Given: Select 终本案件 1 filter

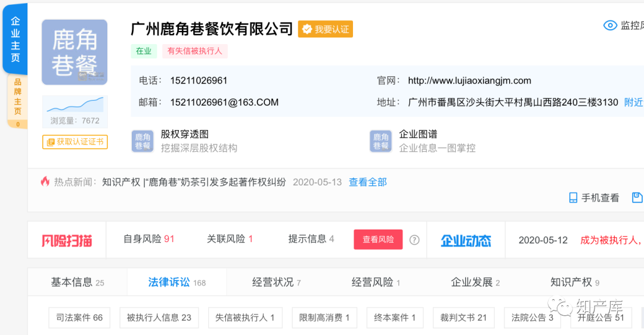Looking at the screenshot, I should coord(395,318).
